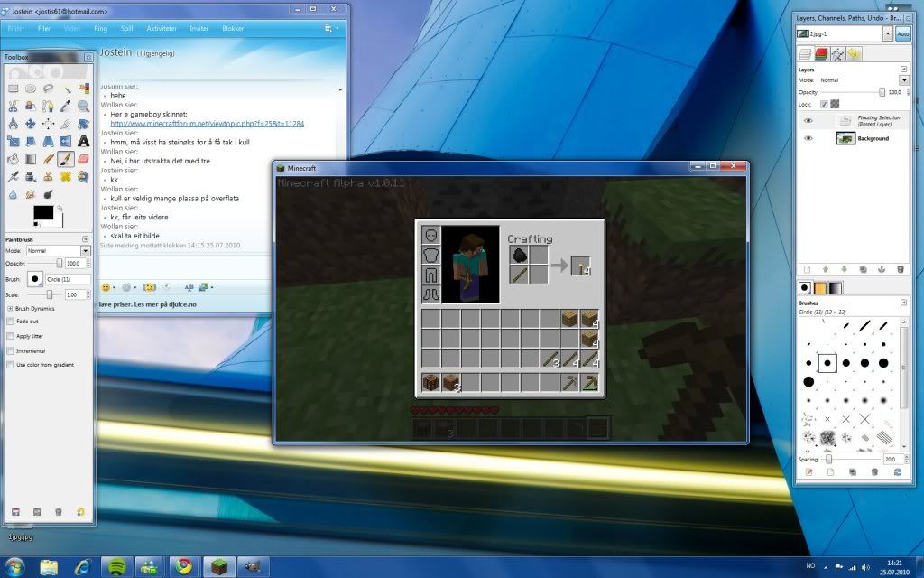Select the Bucket Fill tool
This screenshot has width=924, height=578.
[13, 159]
